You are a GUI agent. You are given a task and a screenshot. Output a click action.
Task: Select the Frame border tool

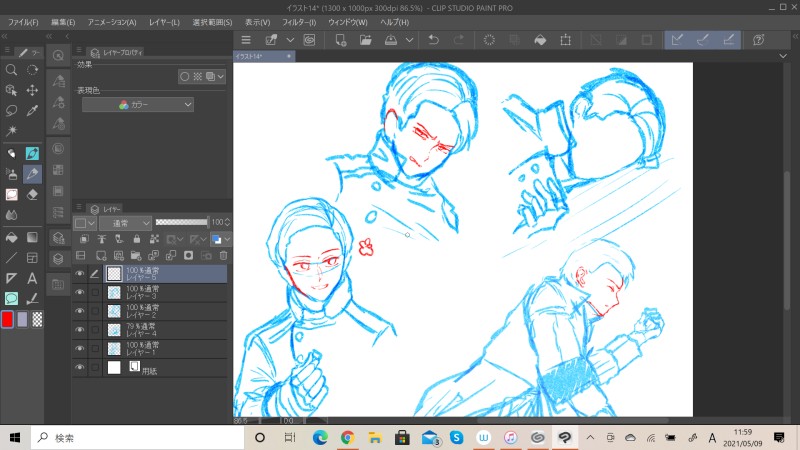pyautogui.click(x=32, y=258)
